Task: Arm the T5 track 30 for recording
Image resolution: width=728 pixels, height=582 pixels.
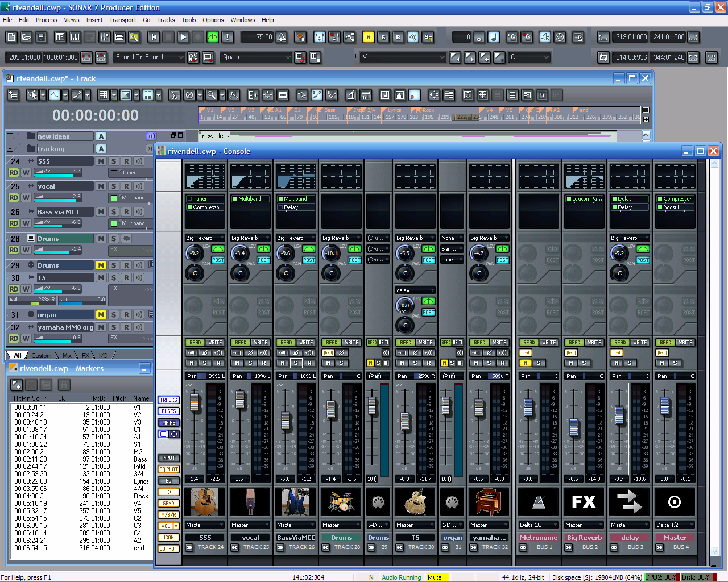Action: point(126,278)
